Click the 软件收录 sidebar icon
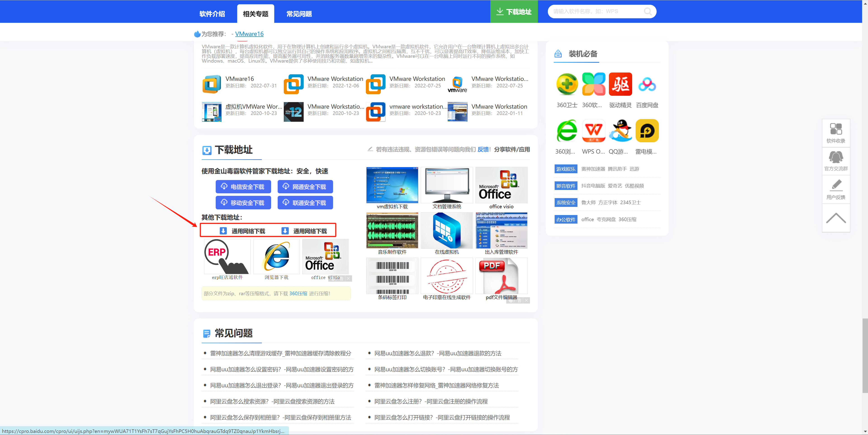 point(836,133)
